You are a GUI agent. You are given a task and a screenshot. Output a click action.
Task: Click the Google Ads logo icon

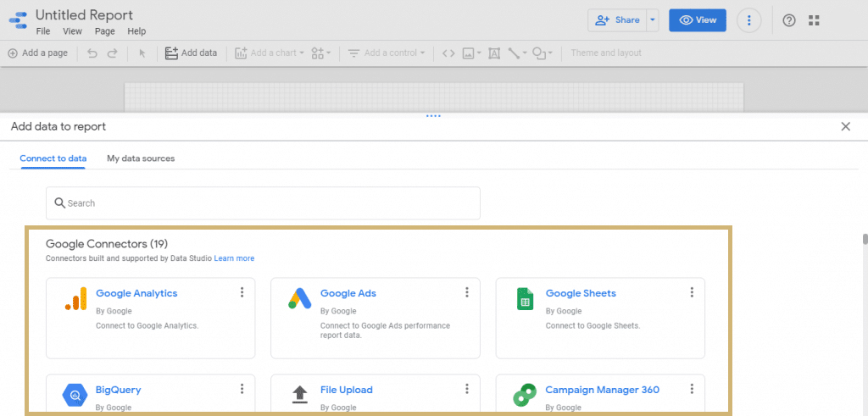[300, 299]
